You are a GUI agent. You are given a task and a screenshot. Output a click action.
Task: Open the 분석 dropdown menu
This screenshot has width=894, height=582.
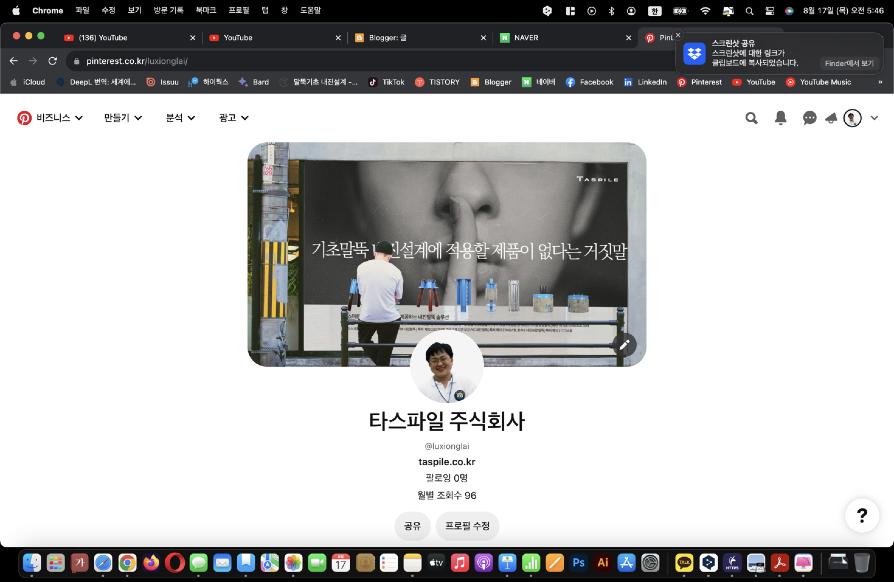click(180, 118)
